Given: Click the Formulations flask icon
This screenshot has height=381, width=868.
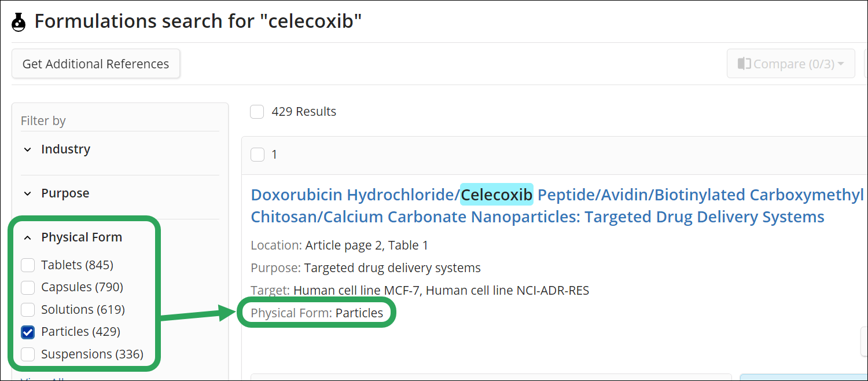Looking at the screenshot, I should coord(19,21).
